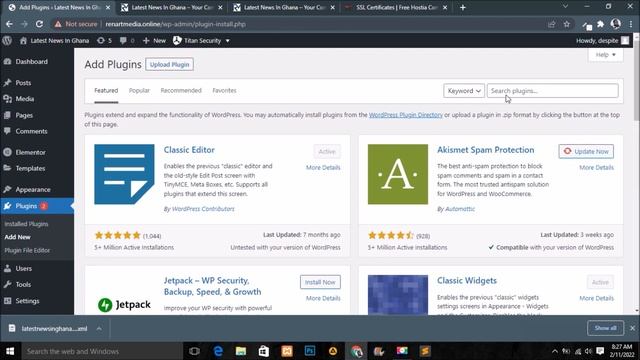Open the Jetpack plugin title link
The height and width of the screenshot is (360, 640).
click(212, 286)
